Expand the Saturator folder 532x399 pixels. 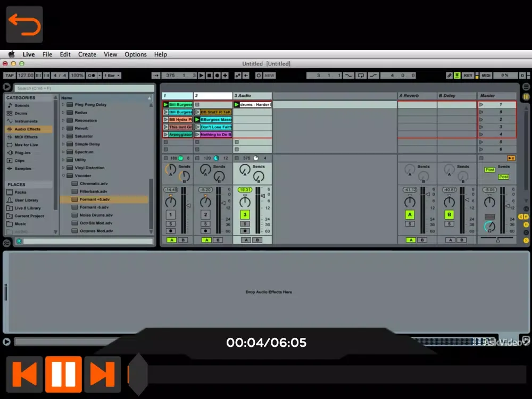click(x=63, y=136)
